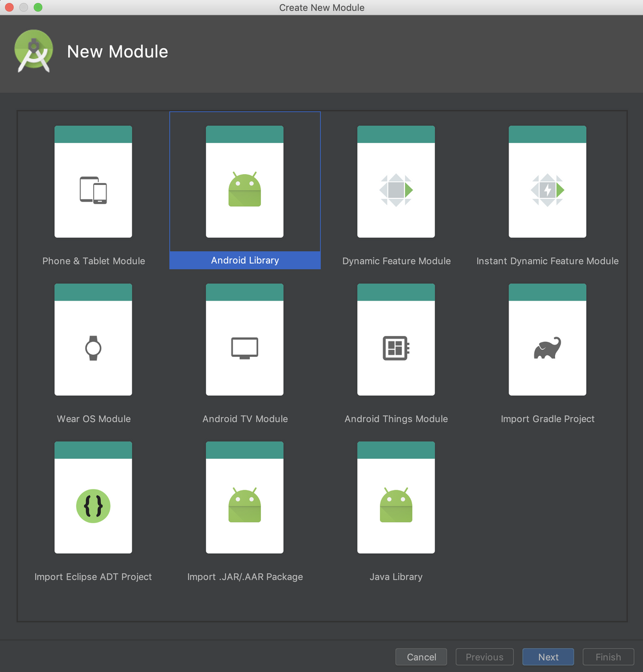643x672 pixels.
Task: Click the disabled Previous button
Action: coord(484,657)
